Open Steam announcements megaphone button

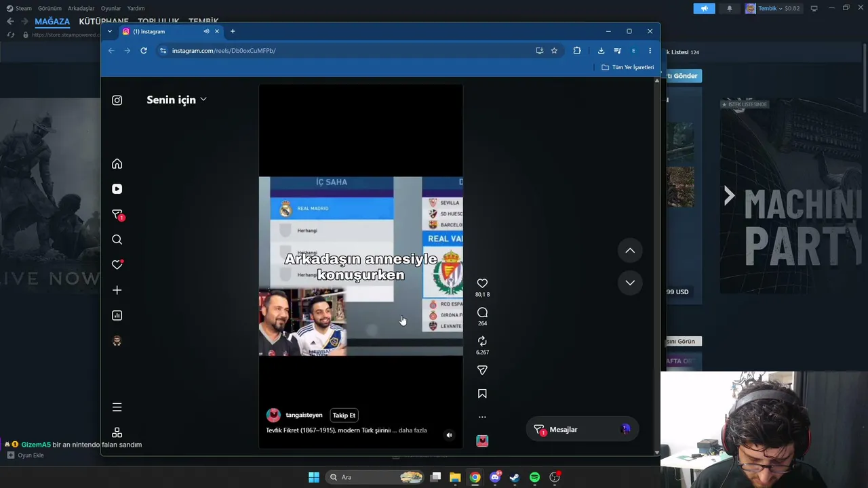click(704, 8)
